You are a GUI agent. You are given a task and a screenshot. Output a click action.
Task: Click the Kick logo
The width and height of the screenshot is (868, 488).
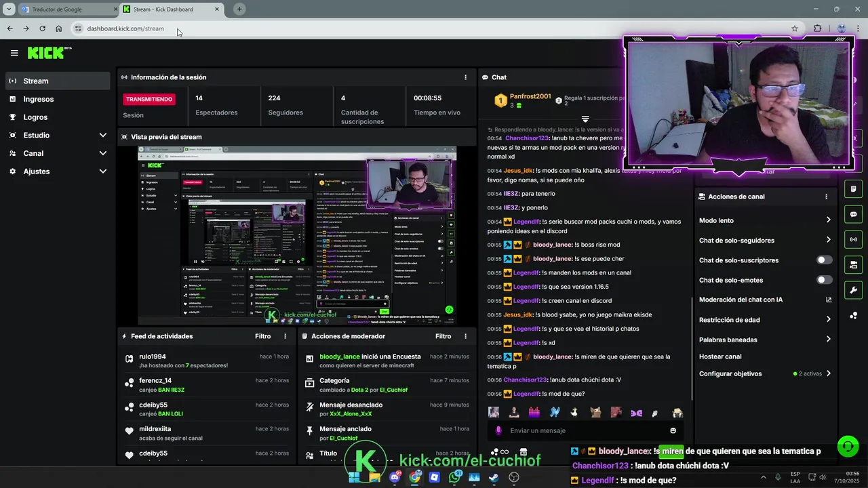tap(46, 53)
